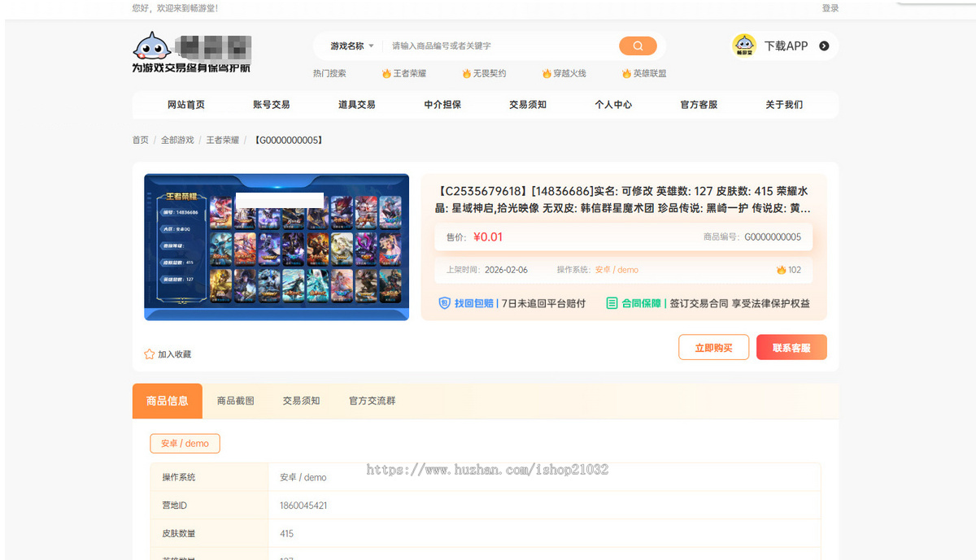
Task: Click the product ID search input field
Action: [x=500, y=46]
